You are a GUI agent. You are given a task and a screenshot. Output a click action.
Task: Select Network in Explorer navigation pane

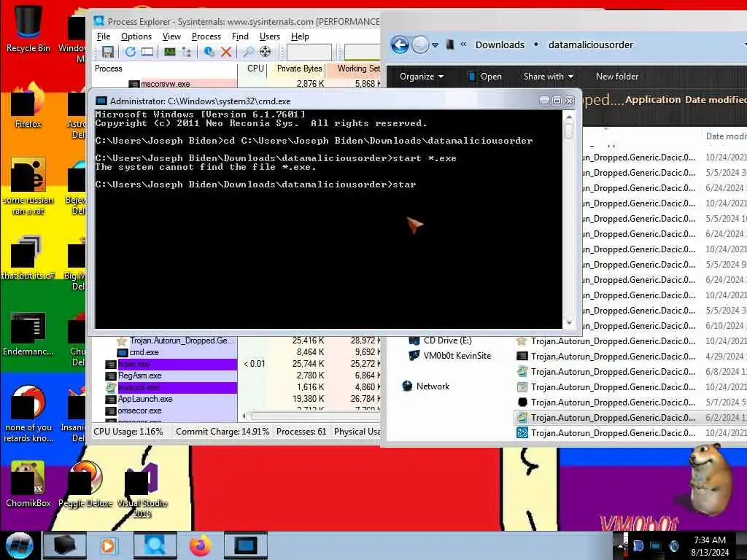(426, 386)
